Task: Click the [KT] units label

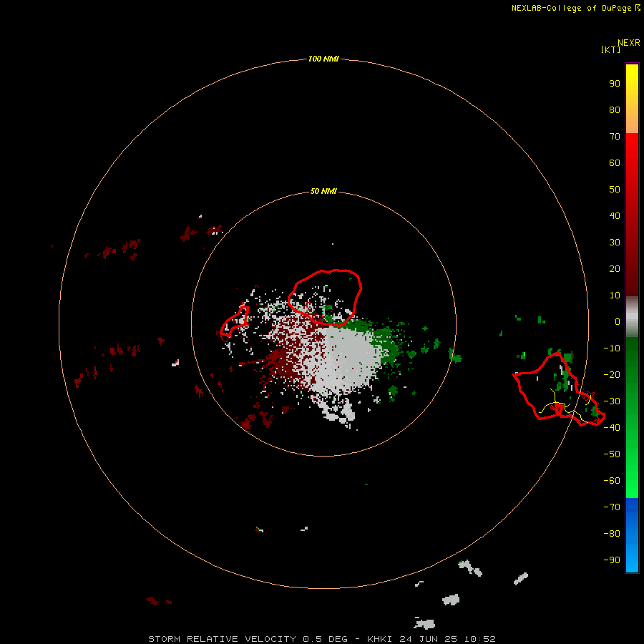Action: [610, 49]
